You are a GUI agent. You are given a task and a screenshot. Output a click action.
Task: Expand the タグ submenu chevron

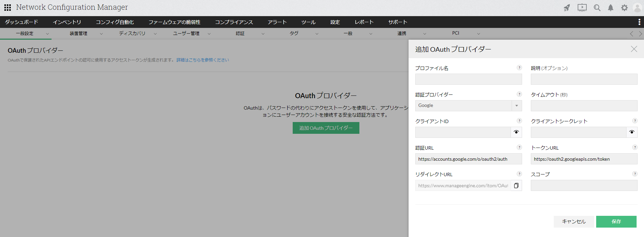click(x=317, y=34)
